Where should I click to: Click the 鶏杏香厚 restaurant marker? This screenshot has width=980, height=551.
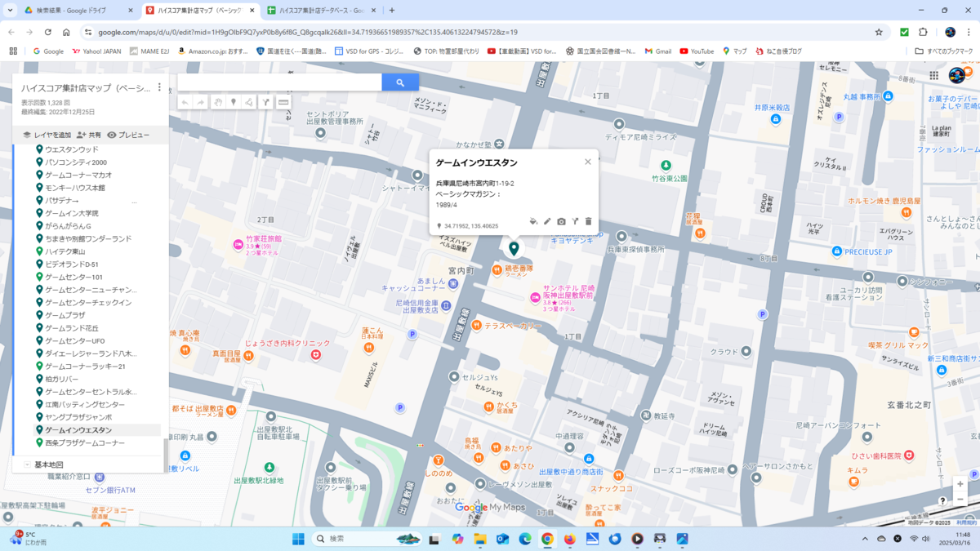[496, 270]
